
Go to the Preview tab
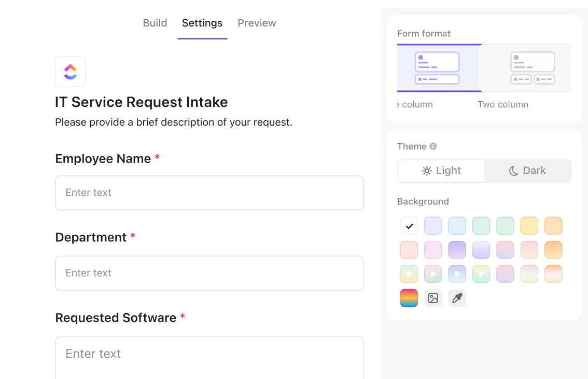[x=257, y=23]
